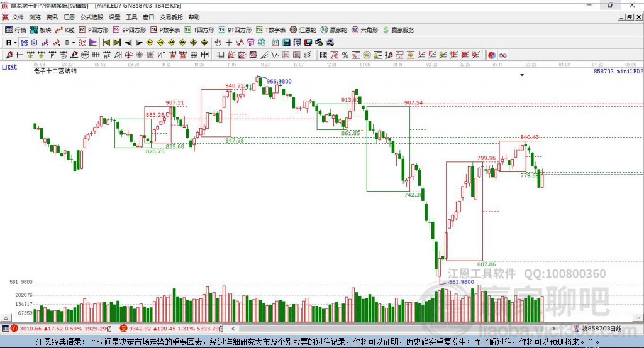
Task: Toggle the blue grid chart icon
Action: [25, 43]
